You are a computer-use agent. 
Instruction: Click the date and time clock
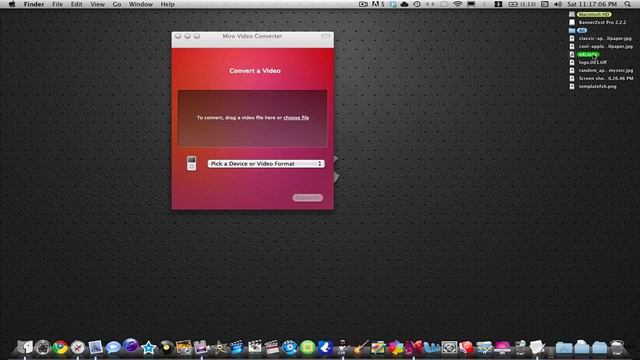tap(592, 4)
